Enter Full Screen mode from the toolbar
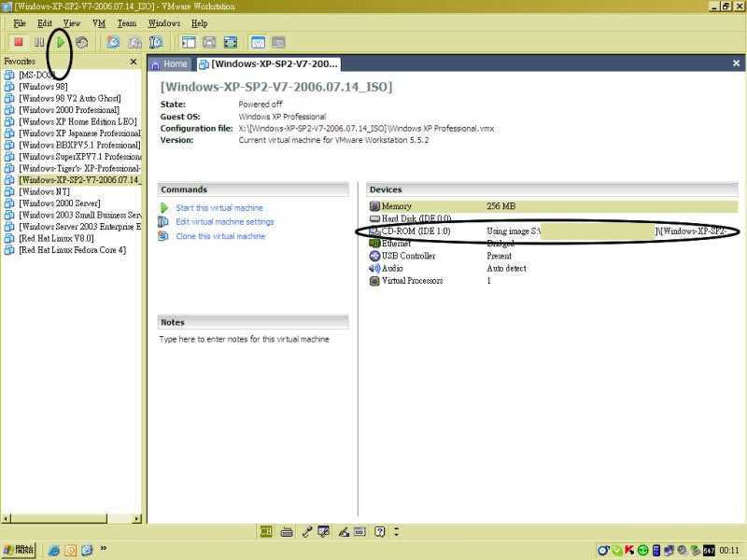 pyautogui.click(x=231, y=42)
